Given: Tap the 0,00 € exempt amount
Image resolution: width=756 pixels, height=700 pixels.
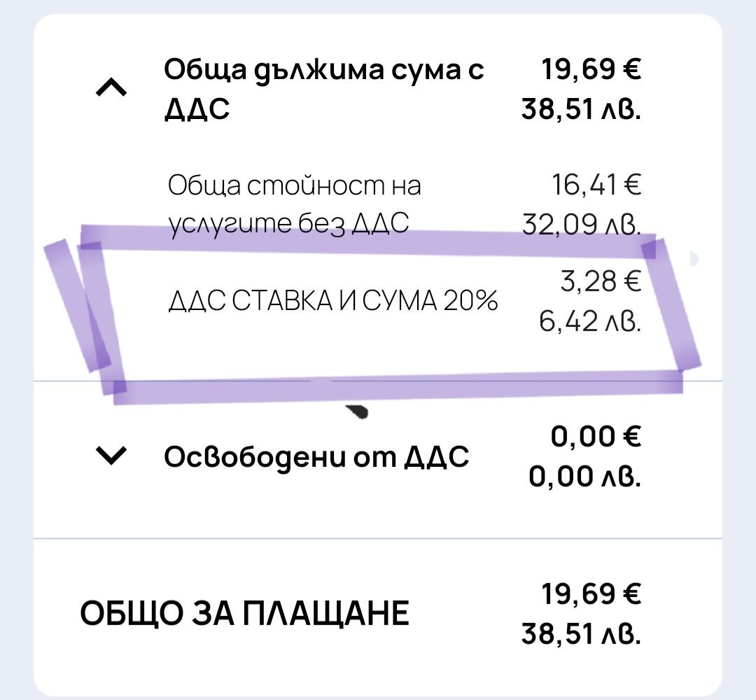Looking at the screenshot, I should tap(596, 437).
